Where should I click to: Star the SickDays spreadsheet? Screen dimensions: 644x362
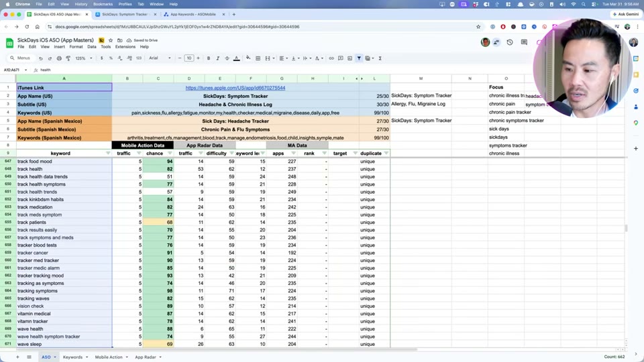111,40
